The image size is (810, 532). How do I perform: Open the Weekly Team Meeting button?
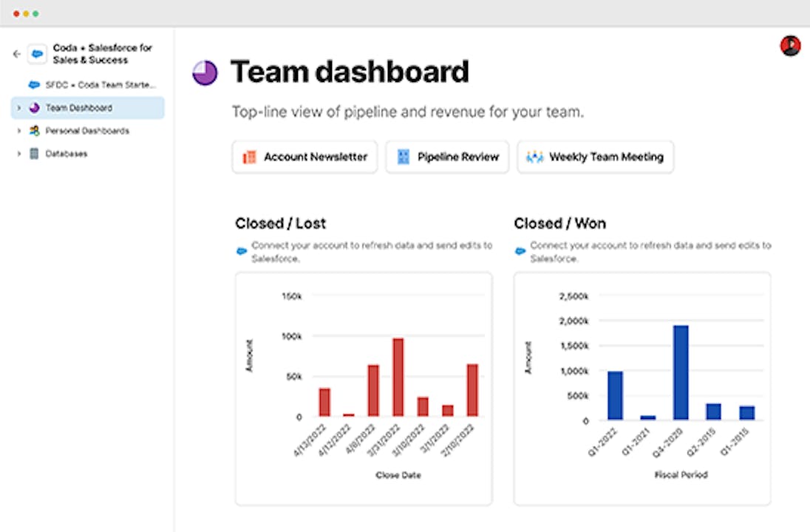[595, 157]
